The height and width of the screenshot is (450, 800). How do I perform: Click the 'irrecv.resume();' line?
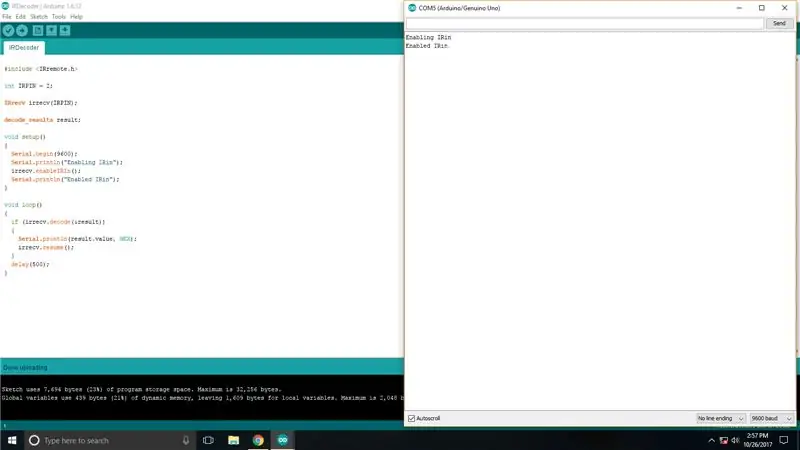tap(46, 247)
